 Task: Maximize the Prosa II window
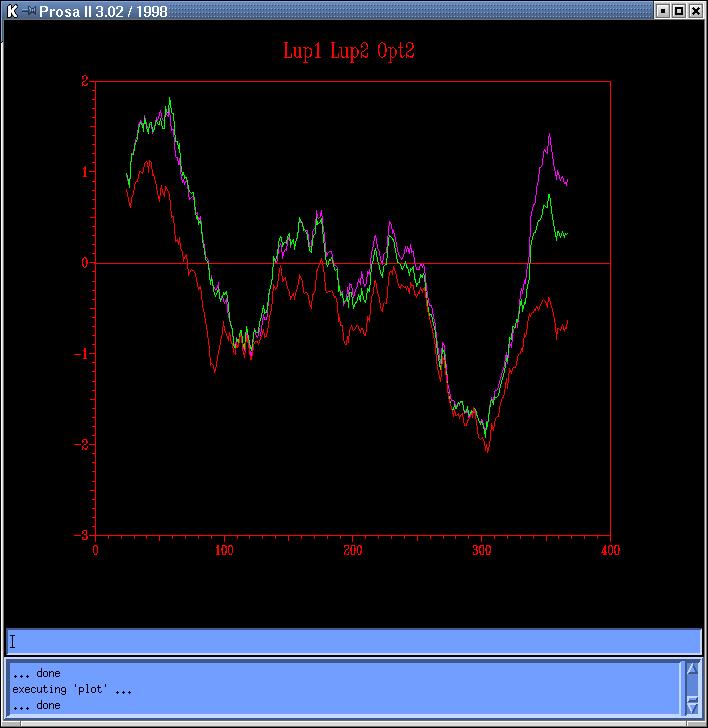(x=679, y=11)
